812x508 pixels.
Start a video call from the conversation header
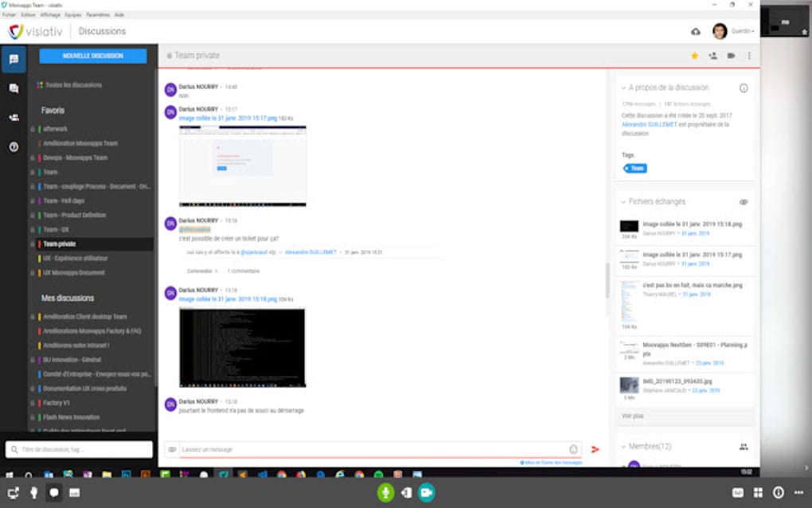[731, 56]
